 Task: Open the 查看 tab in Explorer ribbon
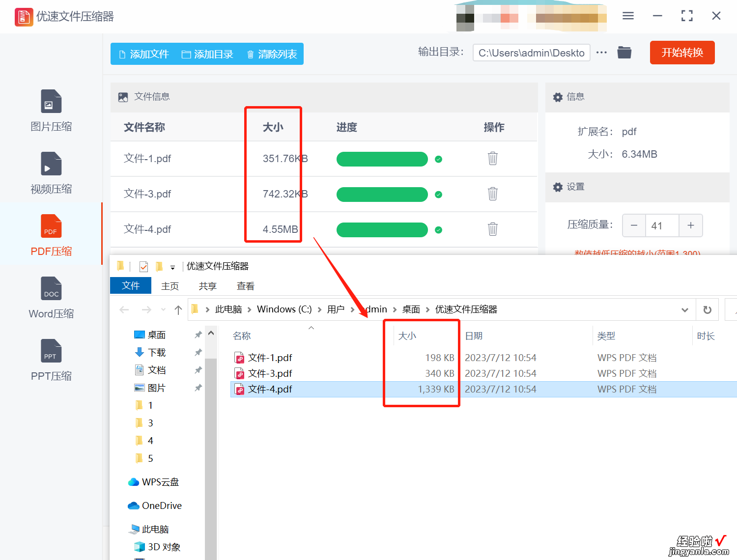click(x=245, y=286)
